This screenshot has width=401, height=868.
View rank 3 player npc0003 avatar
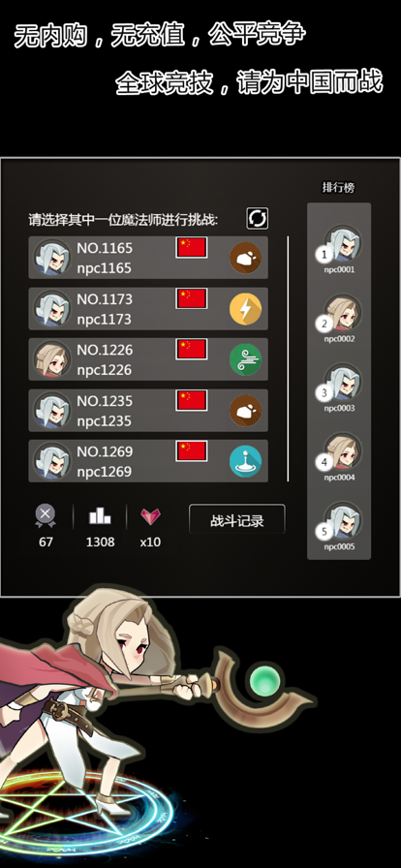pos(342,382)
